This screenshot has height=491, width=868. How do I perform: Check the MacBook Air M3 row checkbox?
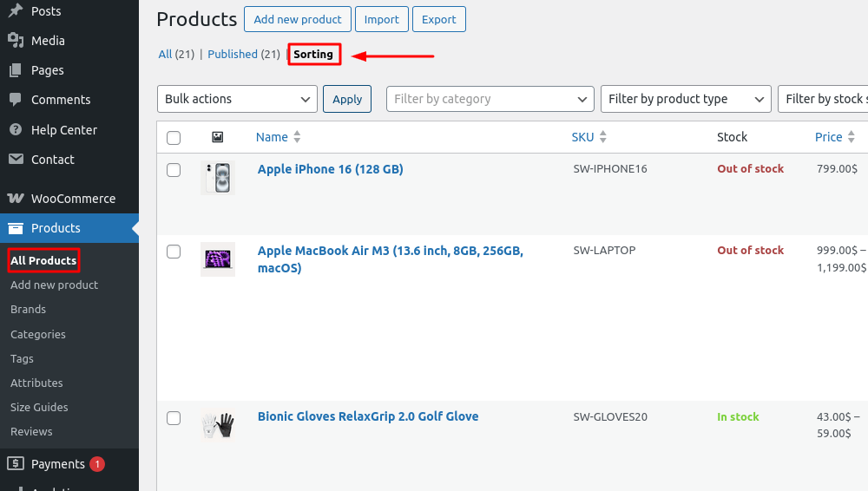(x=174, y=252)
